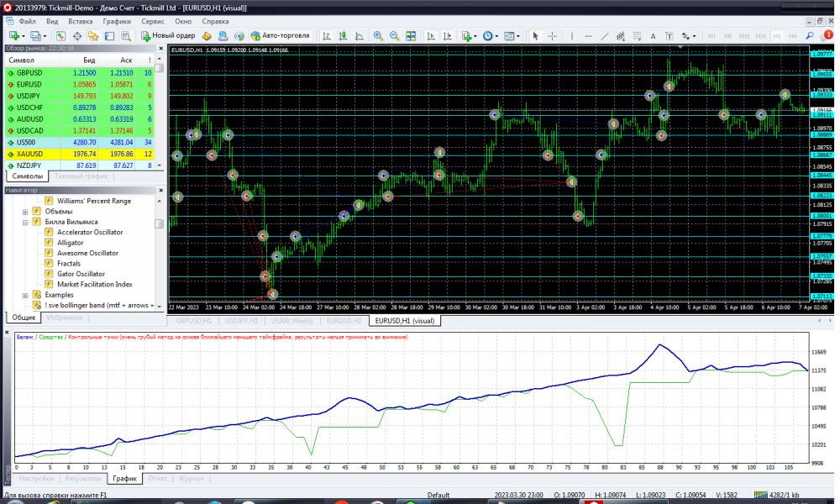840x504 pixels.
Task: Switch chart to candlesticks mode
Action: [x=343, y=36]
